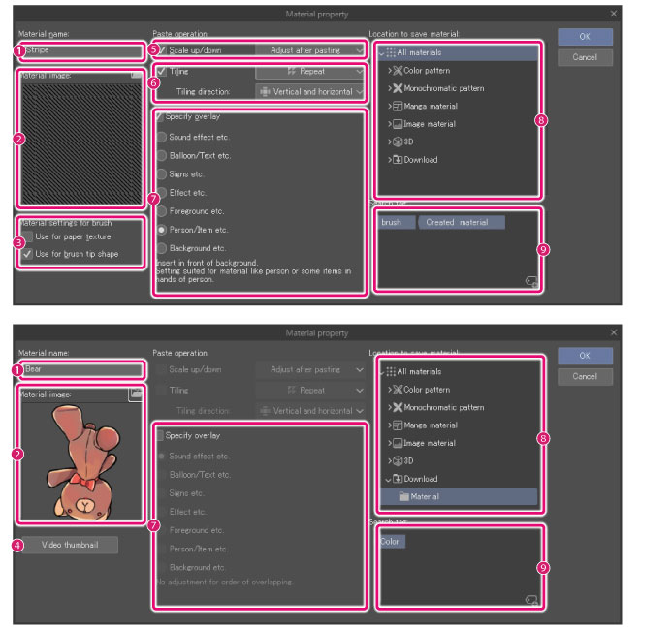
Task: Select Signs etc. radio in Stripe dialog
Action: pyautogui.click(x=162, y=174)
